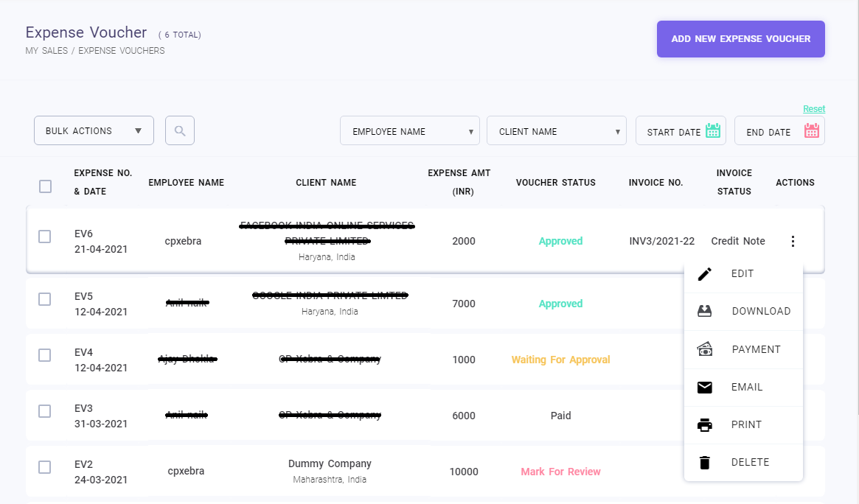Click the envelope Email icon in menu

(705, 388)
